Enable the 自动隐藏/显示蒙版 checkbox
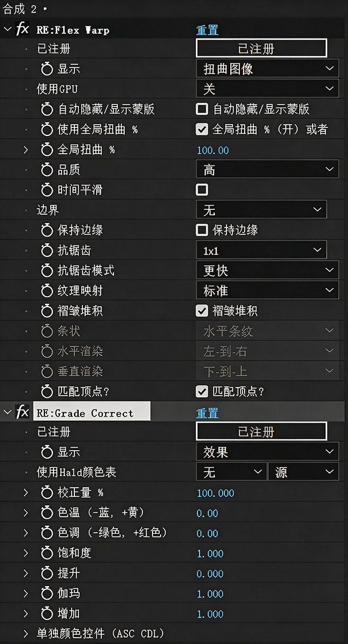Image resolution: width=348 pixels, height=644 pixels. 202,109
